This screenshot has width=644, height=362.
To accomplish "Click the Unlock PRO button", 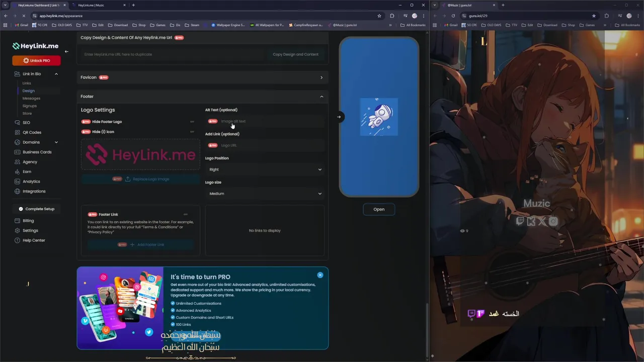I will (x=36, y=60).
